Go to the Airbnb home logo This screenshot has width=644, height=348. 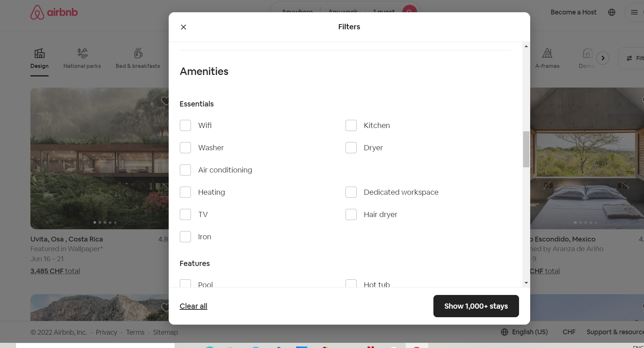[54, 12]
